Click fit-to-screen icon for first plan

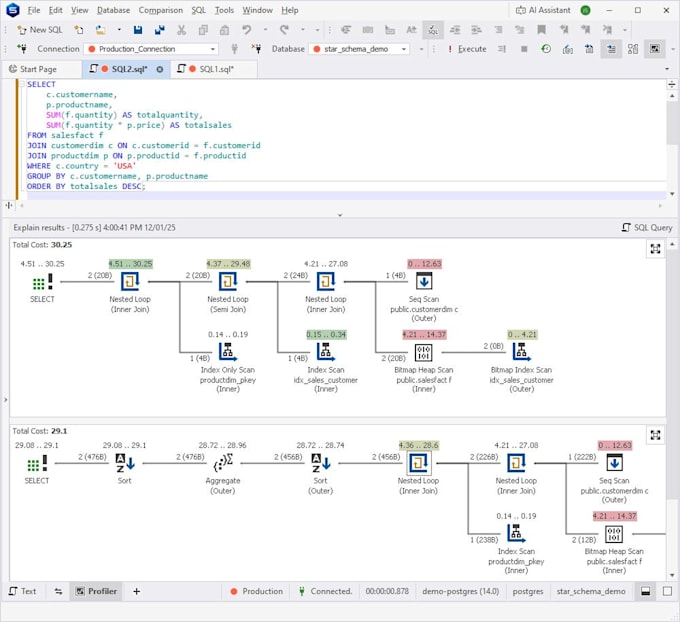(x=655, y=249)
